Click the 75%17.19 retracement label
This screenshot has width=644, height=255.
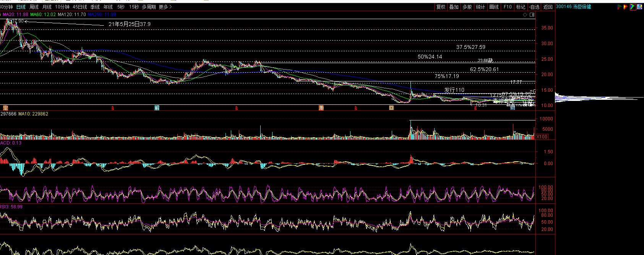tap(447, 76)
